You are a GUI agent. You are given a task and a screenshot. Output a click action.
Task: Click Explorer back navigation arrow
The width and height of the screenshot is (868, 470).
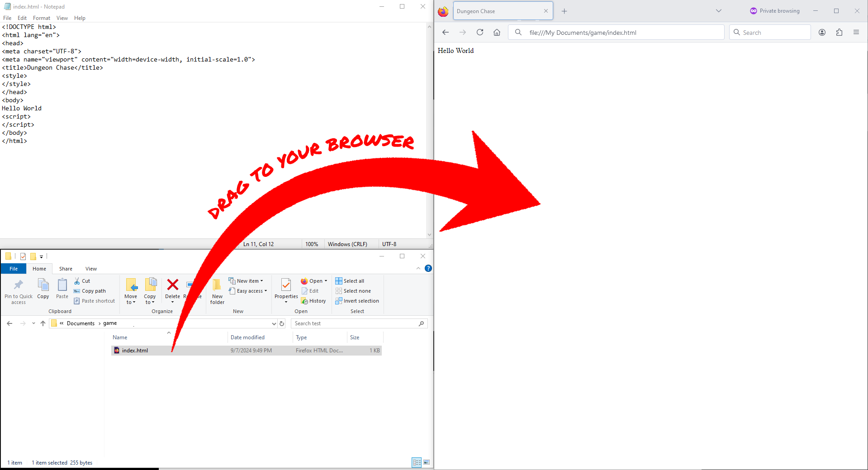click(9, 323)
